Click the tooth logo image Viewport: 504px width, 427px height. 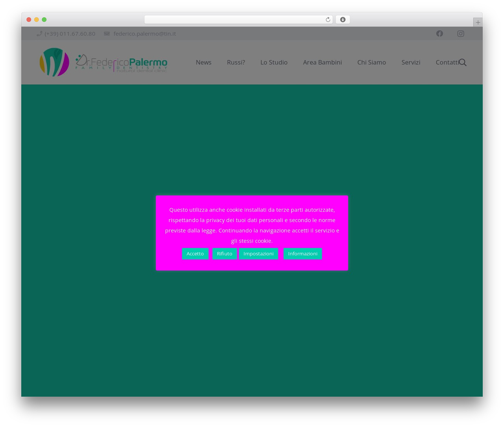tap(54, 62)
